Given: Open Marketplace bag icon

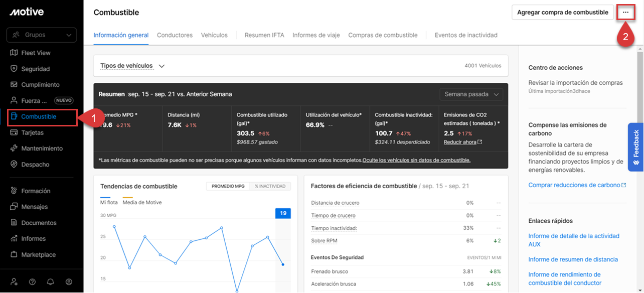Looking at the screenshot, I should [x=14, y=255].
